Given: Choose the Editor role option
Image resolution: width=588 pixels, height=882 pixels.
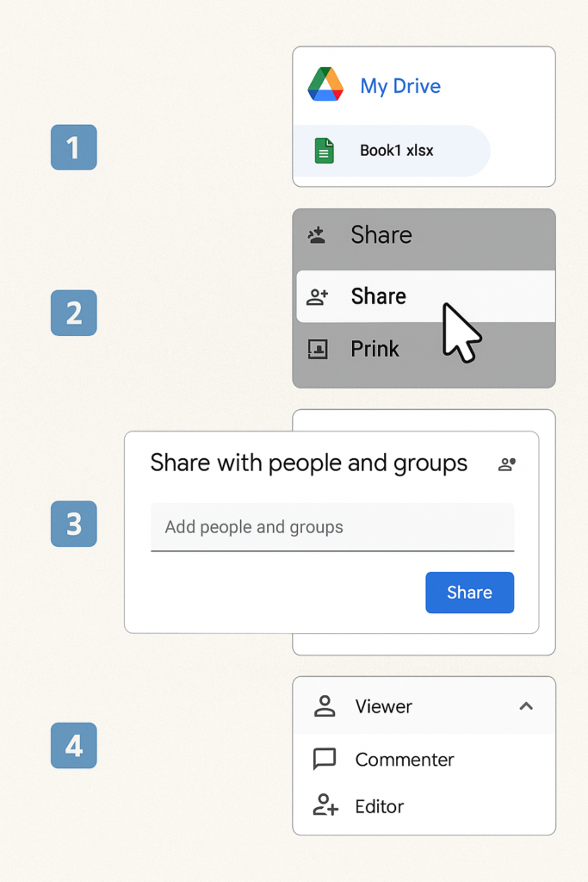Looking at the screenshot, I should click(x=380, y=806).
